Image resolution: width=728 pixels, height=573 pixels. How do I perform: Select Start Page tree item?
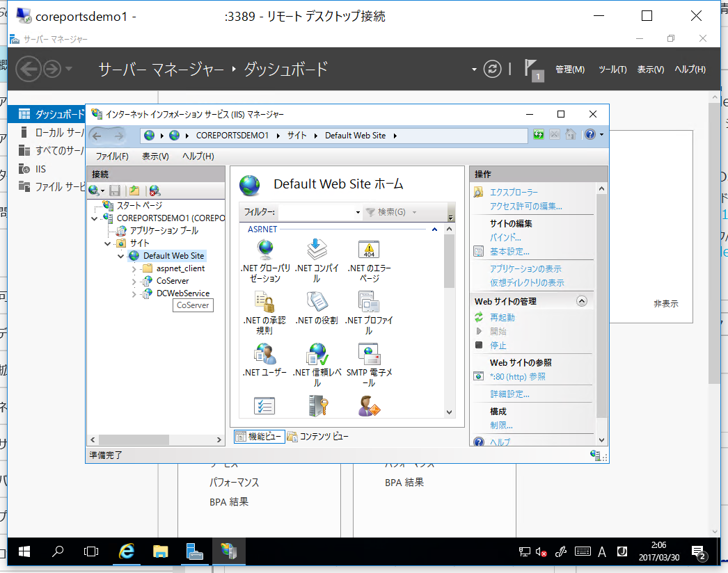139,205
